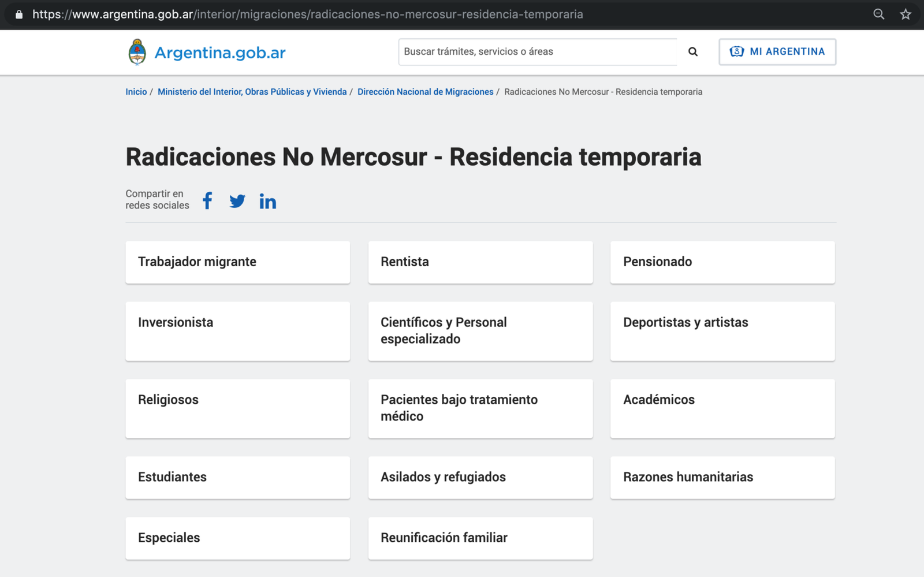The image size is (924, 577).
Task: View site security lock icon
Action: 19,14
